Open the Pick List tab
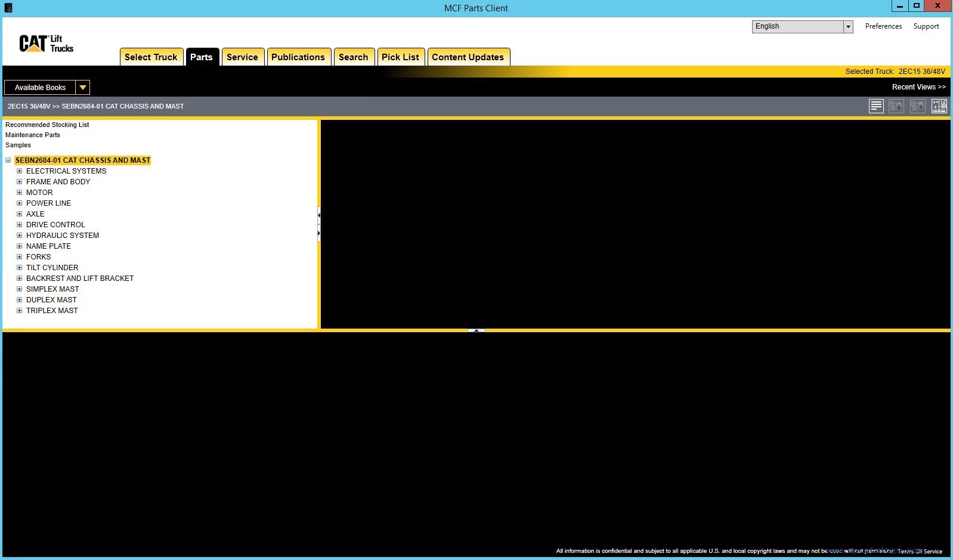This screenshot has width=953, height=560. [x=400, y=57]
